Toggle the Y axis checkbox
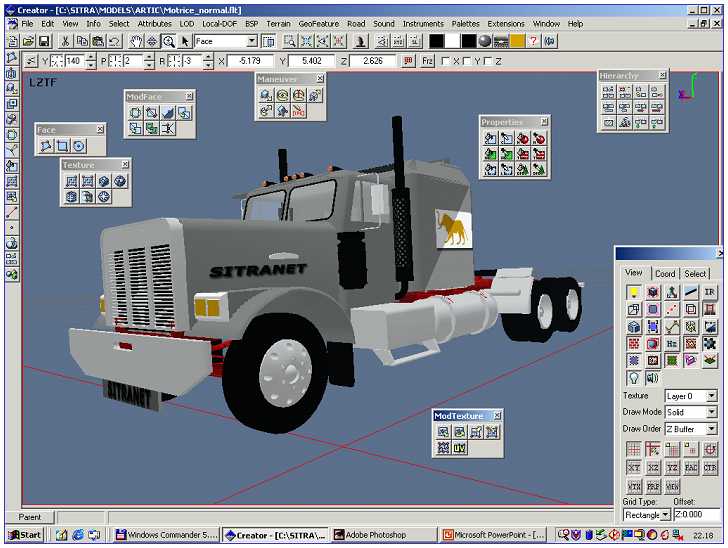Viewport: 728px width, 548px height. coord(467,61)
